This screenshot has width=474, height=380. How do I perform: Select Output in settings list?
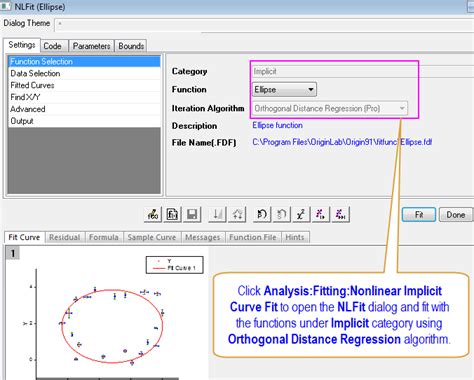coord(84,121)
